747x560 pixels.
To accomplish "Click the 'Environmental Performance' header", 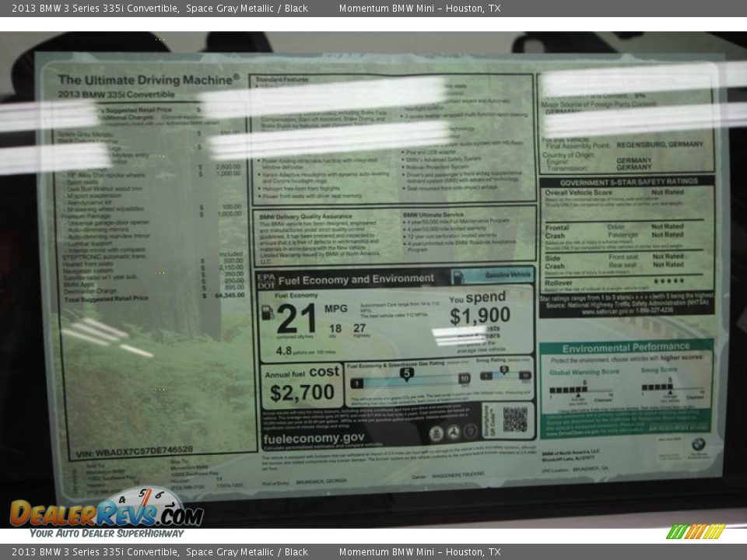I will (x=626, y=348).
